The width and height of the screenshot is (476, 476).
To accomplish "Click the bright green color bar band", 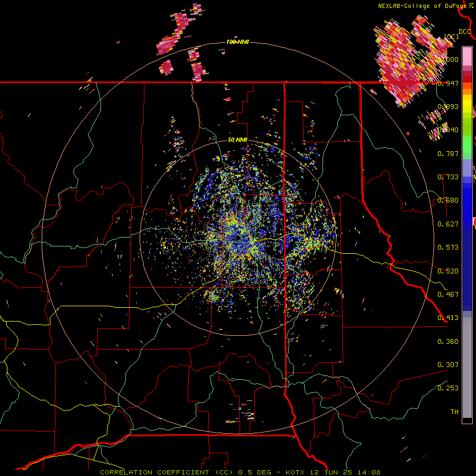I will tap(467, 144).
